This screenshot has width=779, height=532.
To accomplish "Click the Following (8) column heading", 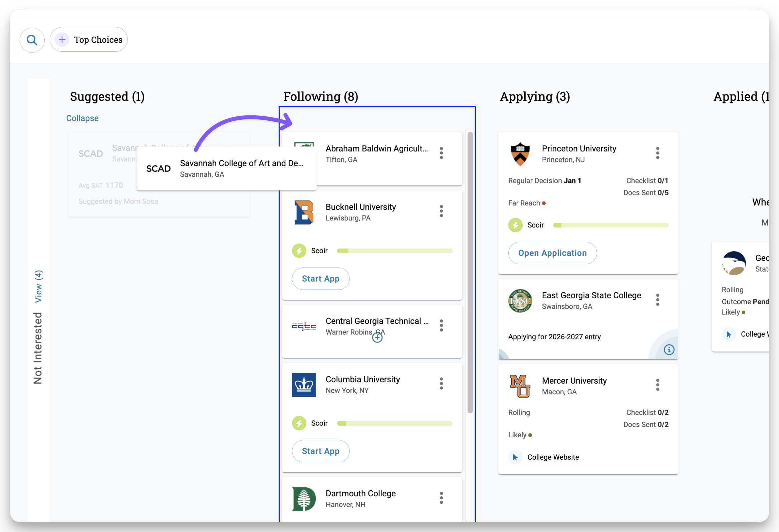I will click(321, 96).
